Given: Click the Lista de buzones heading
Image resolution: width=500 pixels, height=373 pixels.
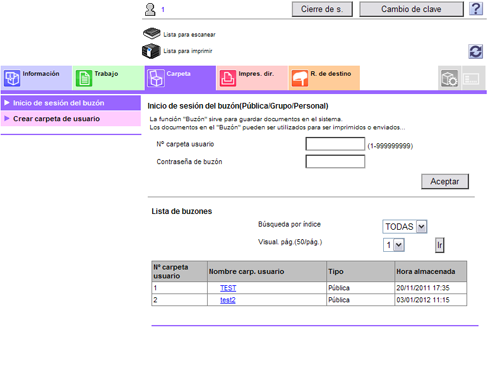Looking at the screenshot, I should pyautogui.click(x=182, y=211).
